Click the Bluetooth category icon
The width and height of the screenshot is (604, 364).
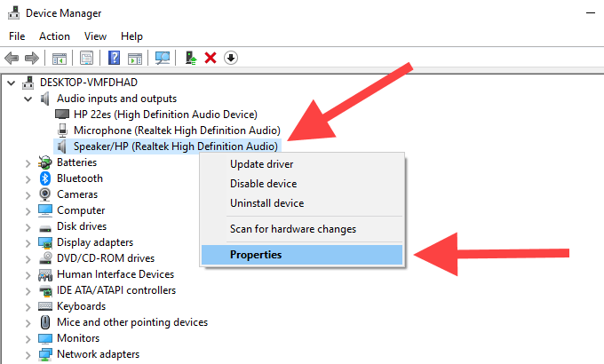(46, 178)
